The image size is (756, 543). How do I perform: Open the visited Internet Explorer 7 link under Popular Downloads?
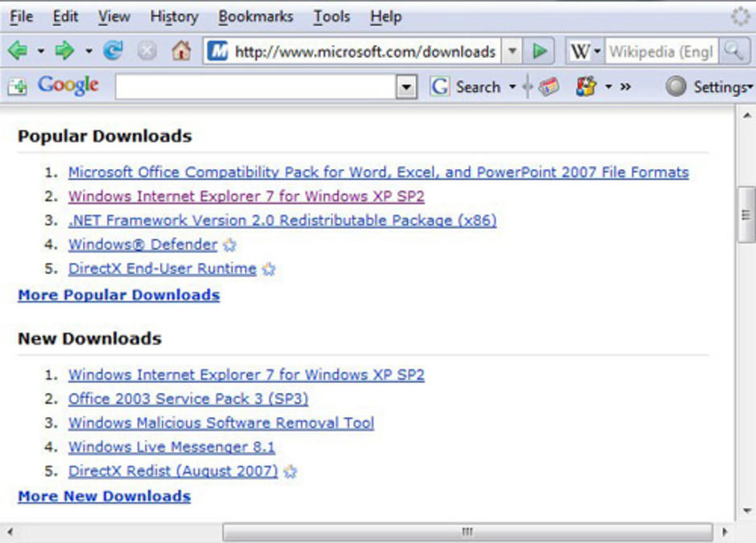(x=246, y=197)
